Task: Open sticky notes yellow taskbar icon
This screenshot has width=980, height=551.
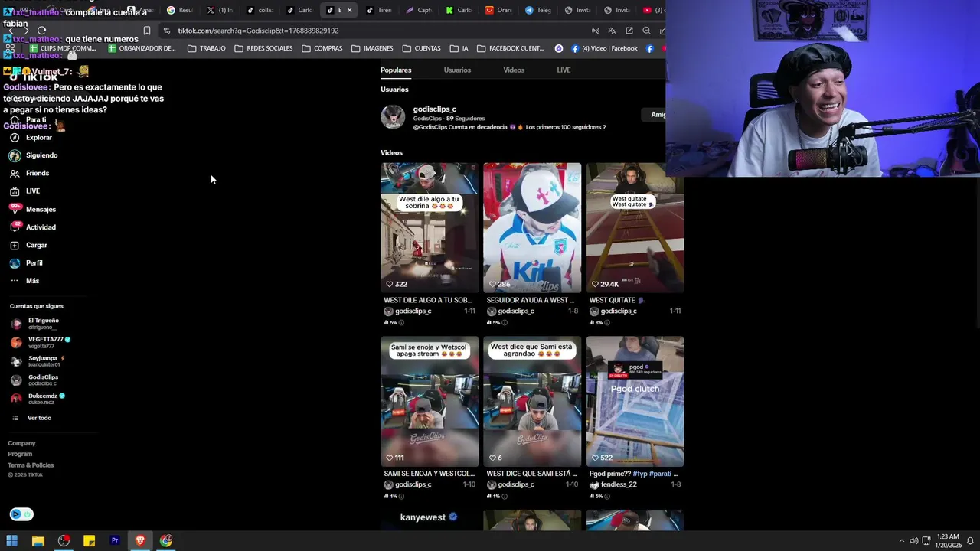Action: [x=89, y=540]
